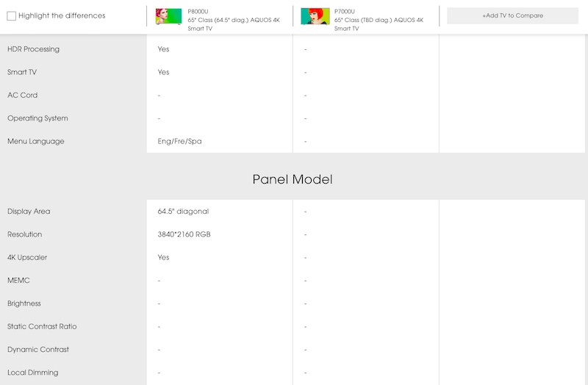Click the Panel Model section heading
Screen dimensions: 588x385
293,179
